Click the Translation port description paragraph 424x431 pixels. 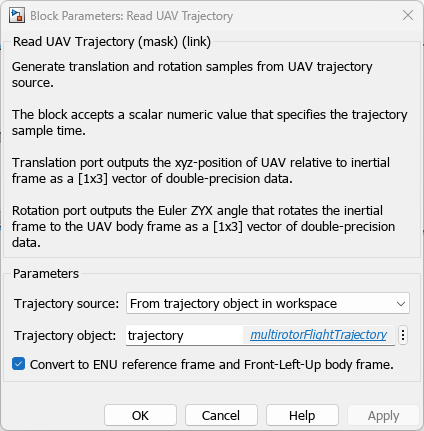click(201, 171)
